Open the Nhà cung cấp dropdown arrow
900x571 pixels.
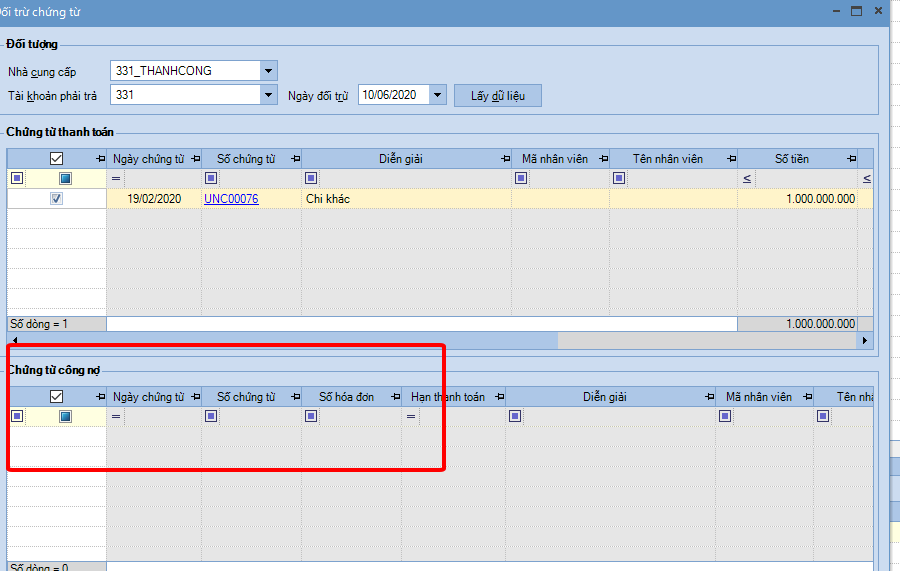[268, 71]
